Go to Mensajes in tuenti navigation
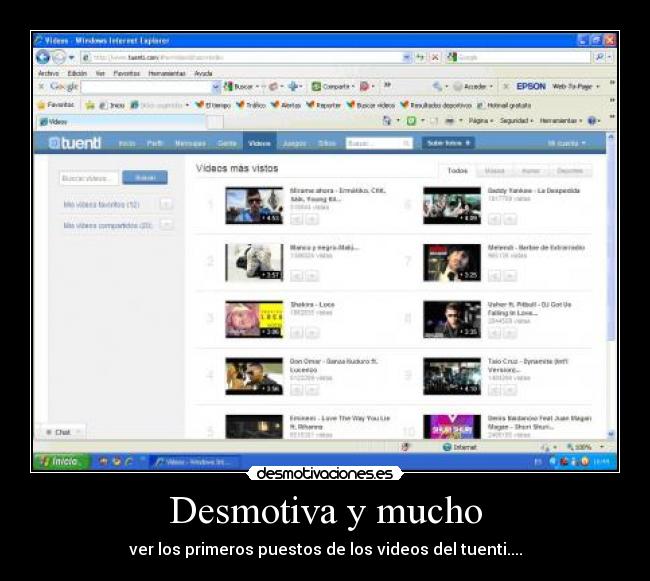Viewport: 650px width, 581px height. 190,143
